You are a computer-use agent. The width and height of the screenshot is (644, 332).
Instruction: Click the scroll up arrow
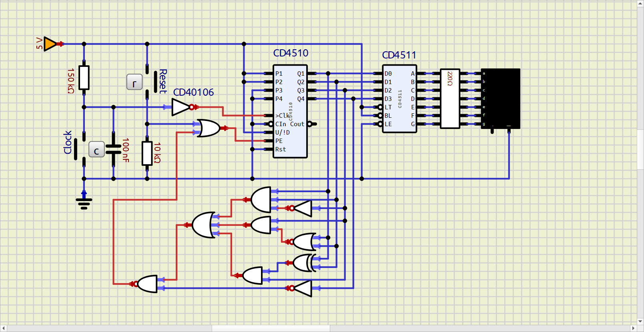pyautogui.click(x=640, y=4)
